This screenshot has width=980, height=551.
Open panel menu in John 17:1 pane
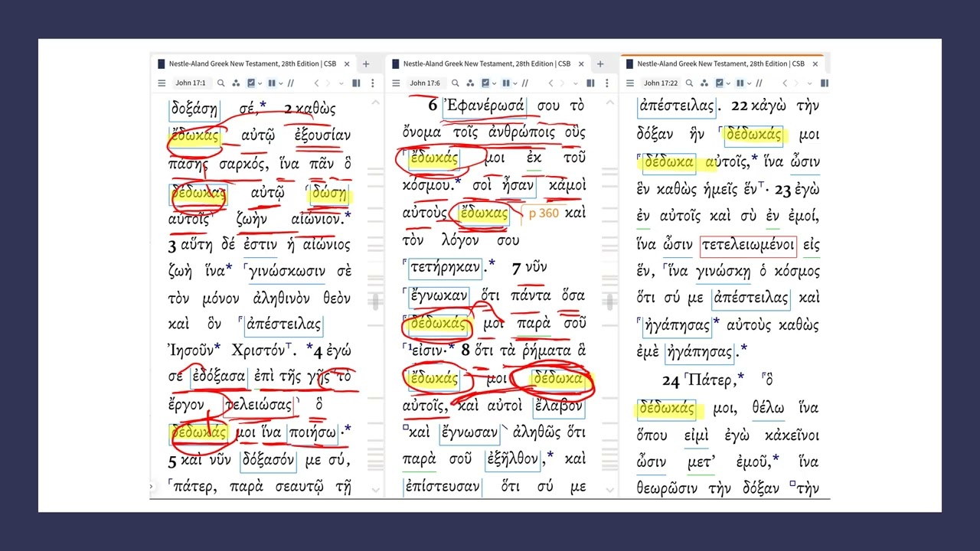pos(162,83)
